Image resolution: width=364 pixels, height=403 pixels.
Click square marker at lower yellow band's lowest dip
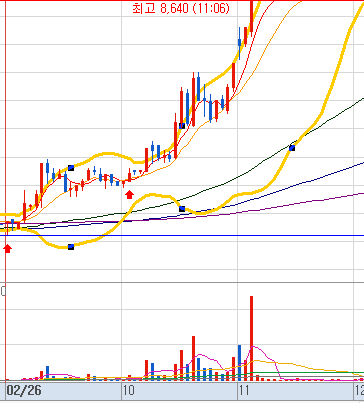[x=71, y=247]
